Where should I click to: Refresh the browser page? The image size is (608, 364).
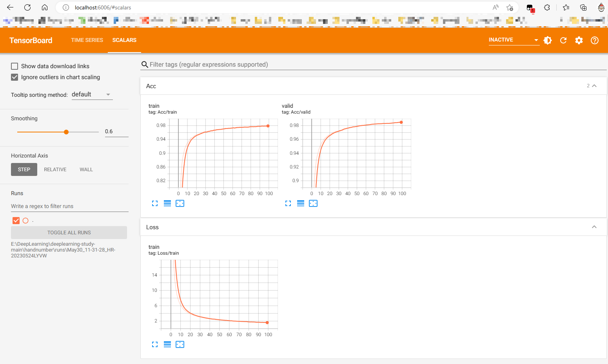pos(27,7)
